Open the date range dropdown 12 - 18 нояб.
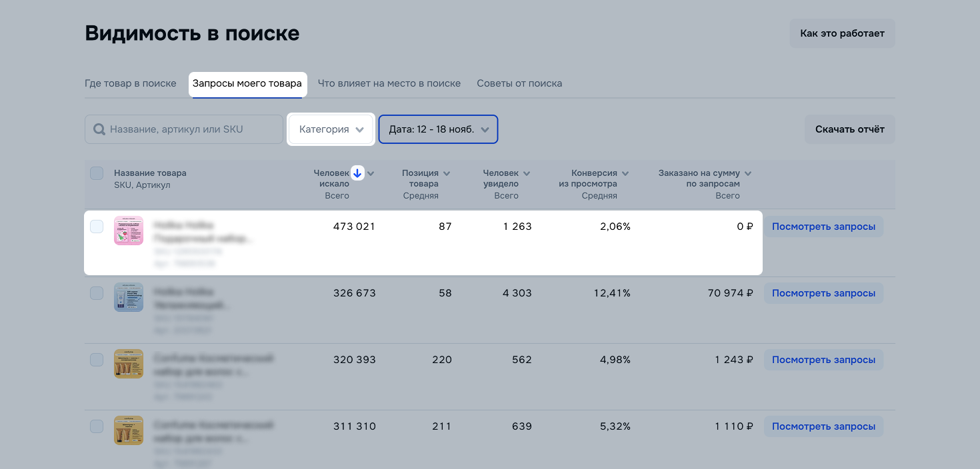 pos(438,129)
